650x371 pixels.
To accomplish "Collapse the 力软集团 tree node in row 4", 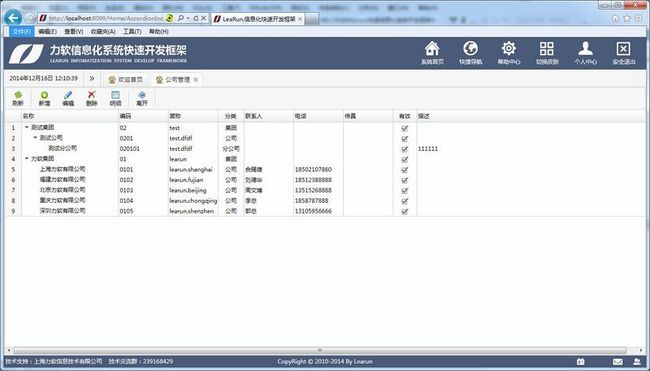I will click(27, 159).
